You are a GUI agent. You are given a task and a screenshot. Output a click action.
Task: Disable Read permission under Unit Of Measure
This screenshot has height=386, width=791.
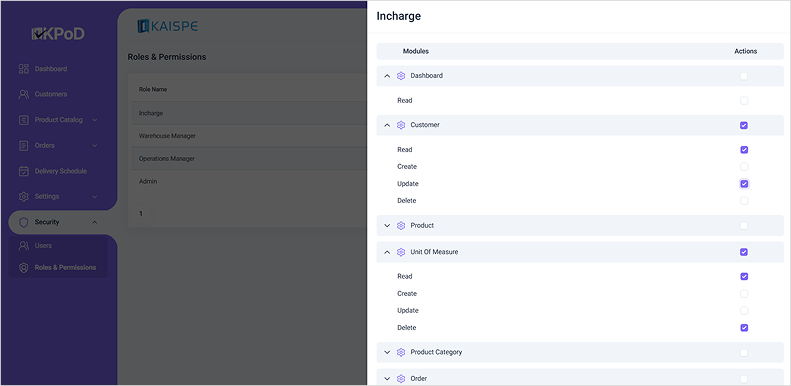[744, 277]
